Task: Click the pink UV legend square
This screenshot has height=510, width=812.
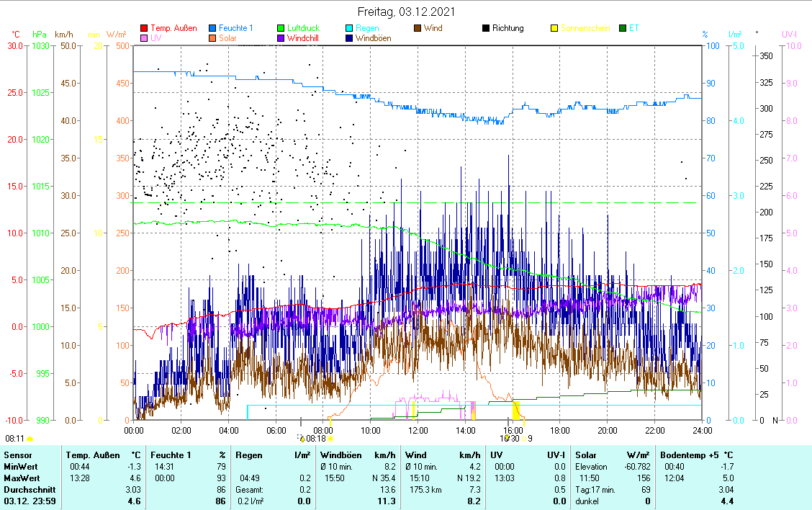Action: click(144, 38)
